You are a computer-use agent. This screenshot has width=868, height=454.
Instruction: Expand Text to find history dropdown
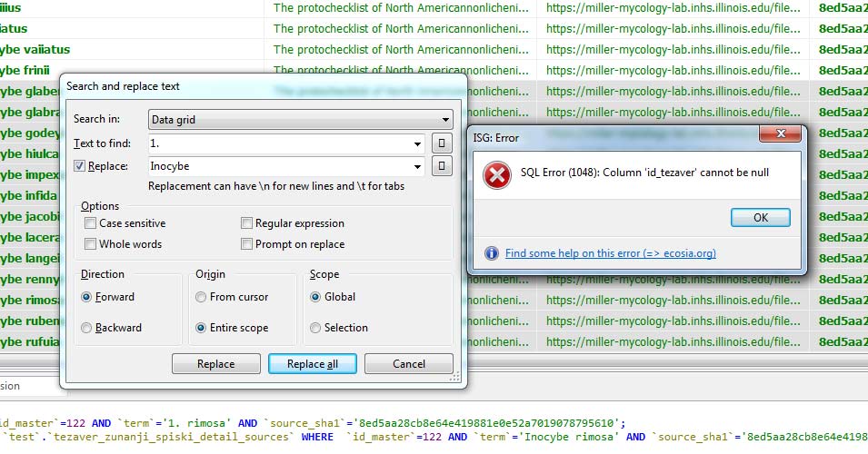(417, 143)
